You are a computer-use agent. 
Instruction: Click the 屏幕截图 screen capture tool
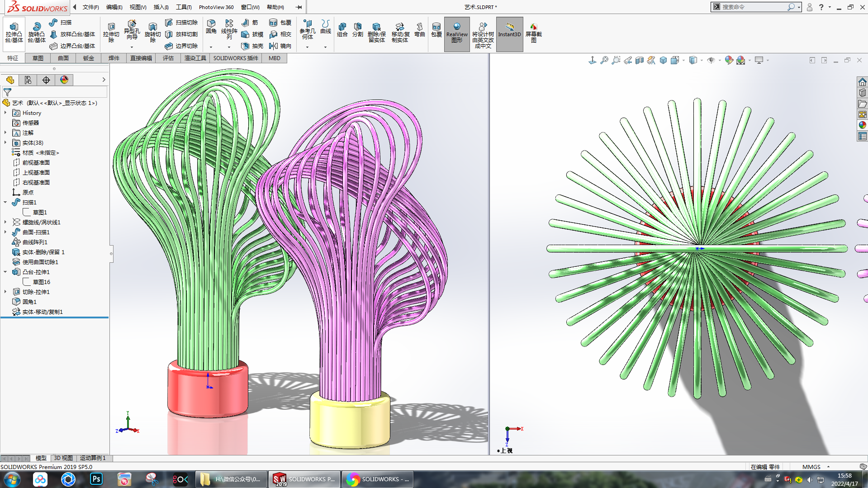point(534,33)
